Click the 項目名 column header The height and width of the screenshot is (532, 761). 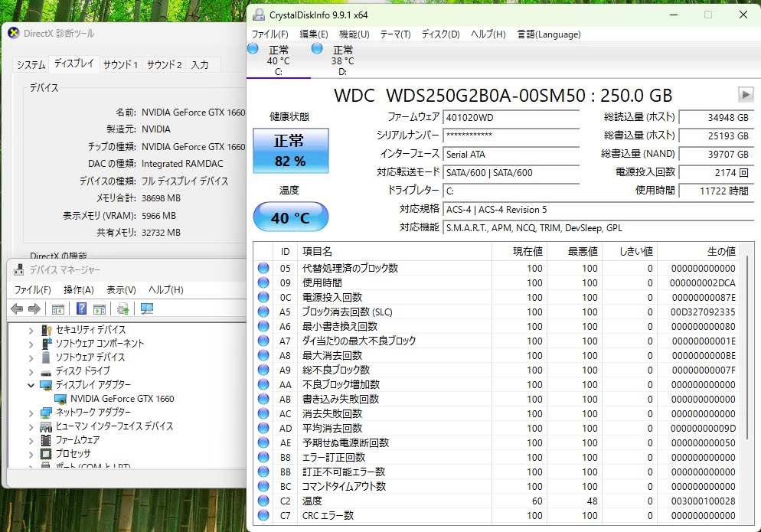394,251
